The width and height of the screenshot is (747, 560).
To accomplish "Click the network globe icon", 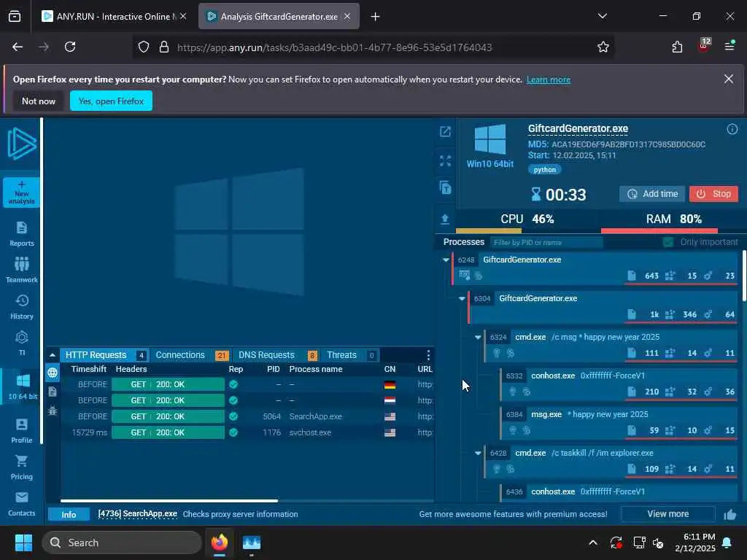I will coord(53,373).
